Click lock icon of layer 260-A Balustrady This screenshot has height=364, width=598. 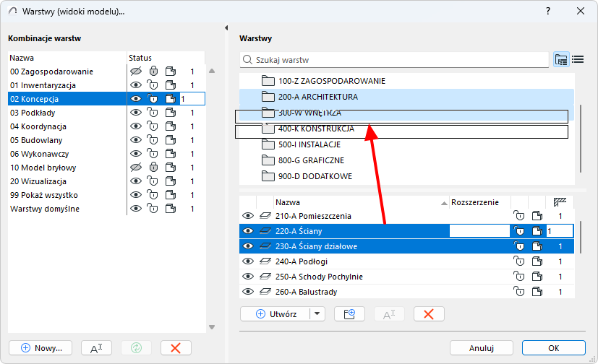518,292
